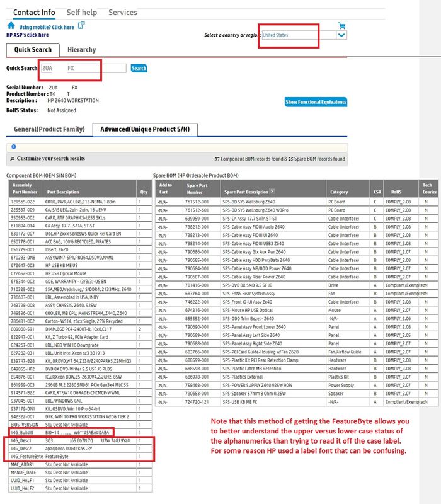Select spare part number 683764-001

pyautogui.click(x=197, y=294)
